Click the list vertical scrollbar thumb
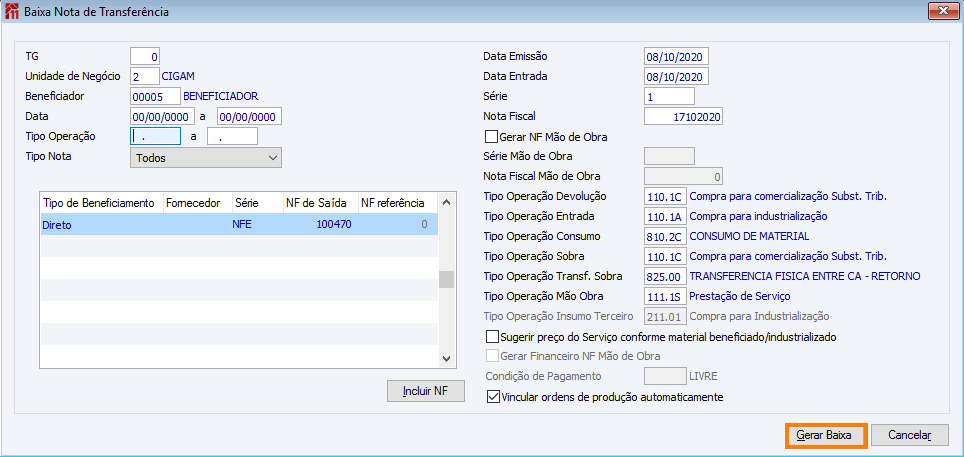The height and width of the screenshot is (457, 964). point(447,280)
